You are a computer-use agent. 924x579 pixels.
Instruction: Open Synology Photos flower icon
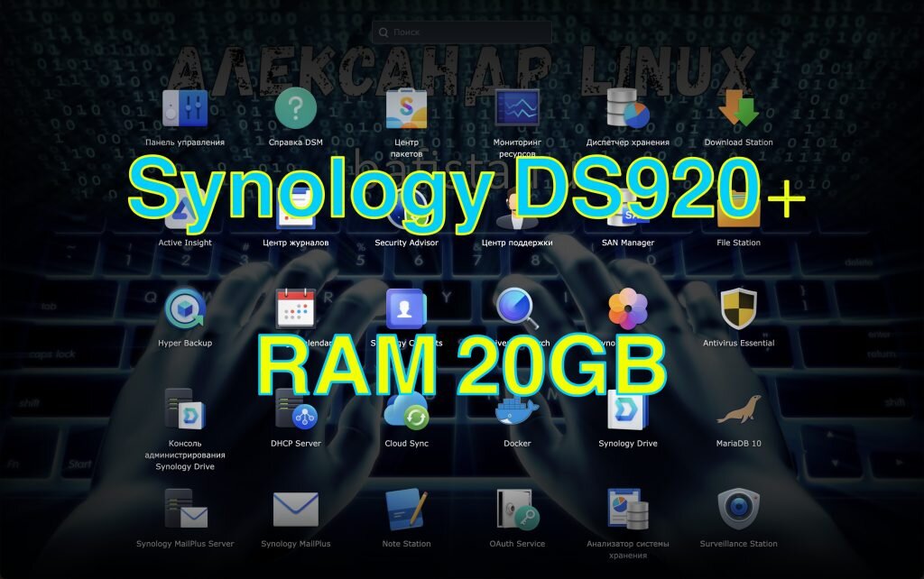[x=628, y=309]
